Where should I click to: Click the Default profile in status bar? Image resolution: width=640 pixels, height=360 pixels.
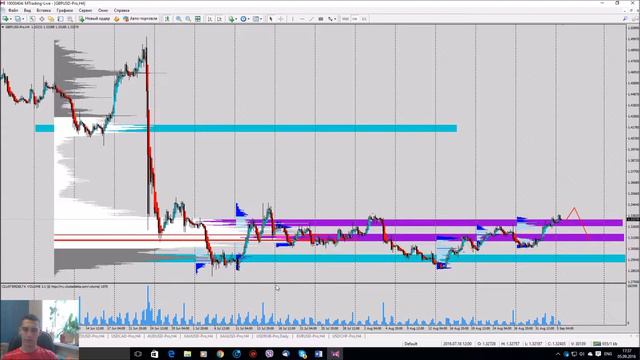coord(411,344)
